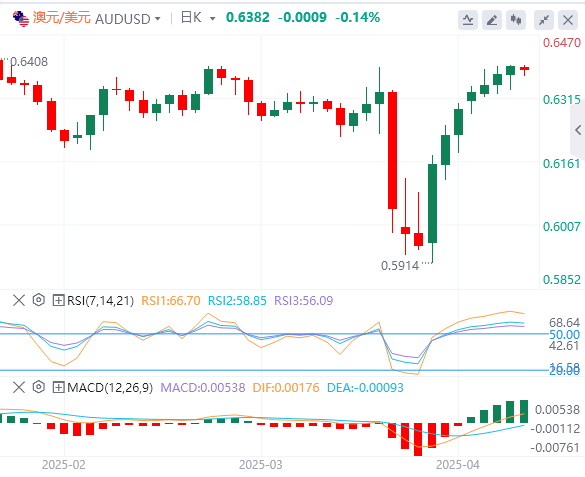Open MACD indicator settings hexagon

point(38,387)
